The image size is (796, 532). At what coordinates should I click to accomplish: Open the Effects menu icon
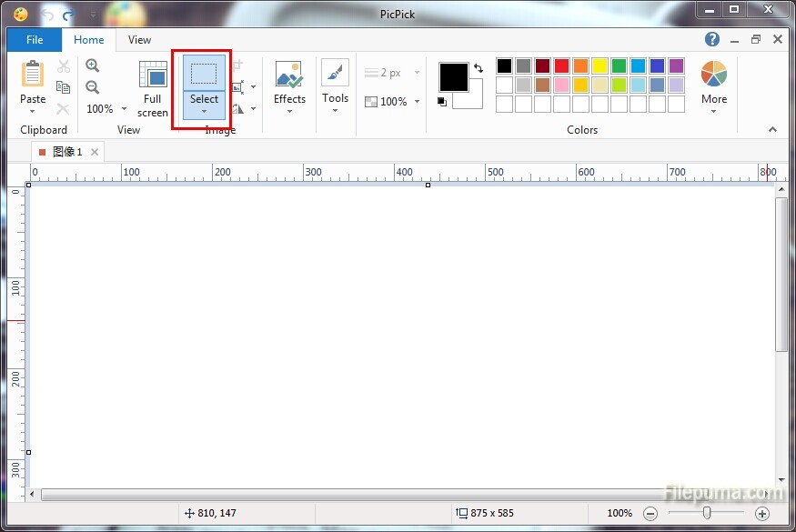[289, 75]
